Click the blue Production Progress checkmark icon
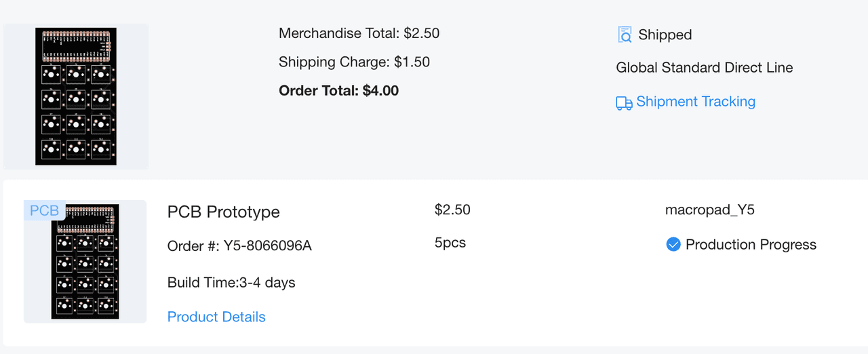The height and width of the screenshot is (354, 868). pos(673,245)
